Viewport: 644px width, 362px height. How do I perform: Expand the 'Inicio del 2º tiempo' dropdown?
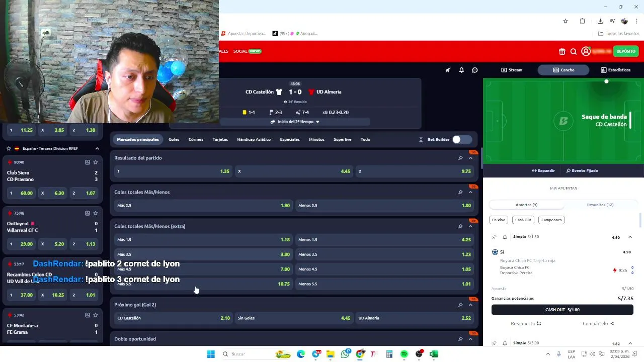(295, 122)
